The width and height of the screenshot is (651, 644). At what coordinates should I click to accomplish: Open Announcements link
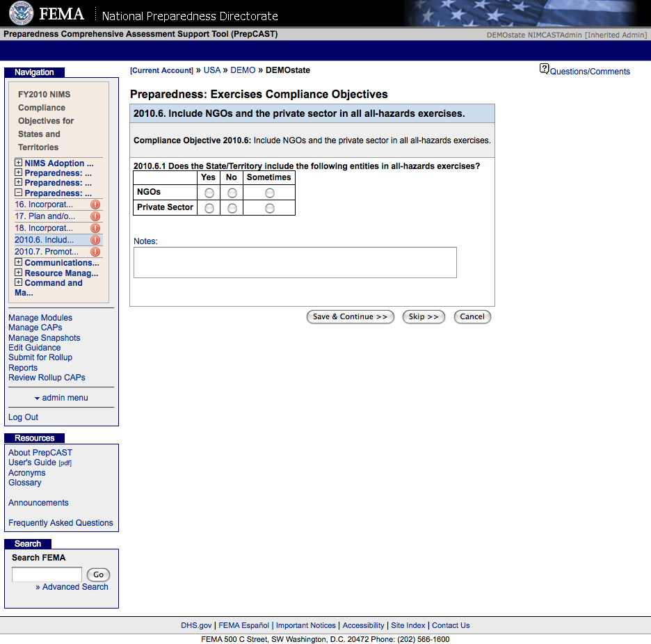[39, 503]
